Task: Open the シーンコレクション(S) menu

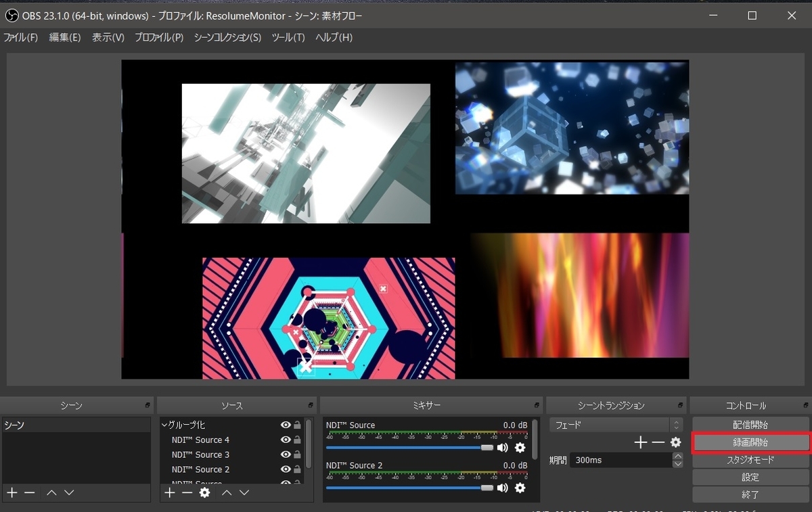Action: (x=227, y=37)
